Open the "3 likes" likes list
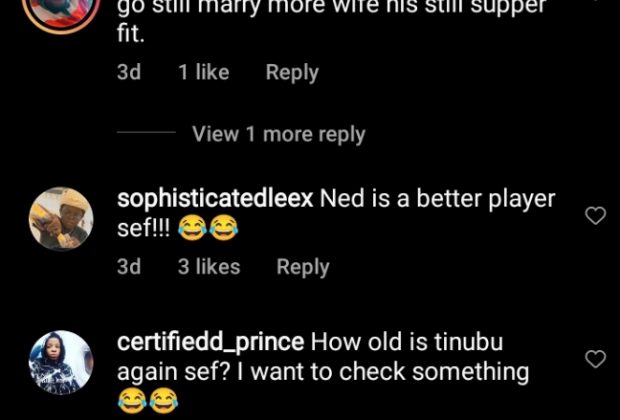620x420 pixels. click(209, 267)
